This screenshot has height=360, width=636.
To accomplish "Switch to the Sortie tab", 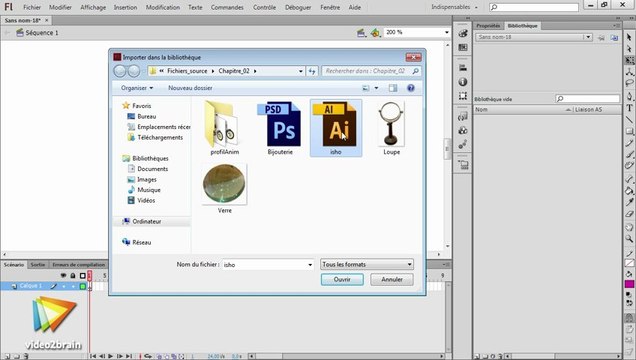I will 38,265.
